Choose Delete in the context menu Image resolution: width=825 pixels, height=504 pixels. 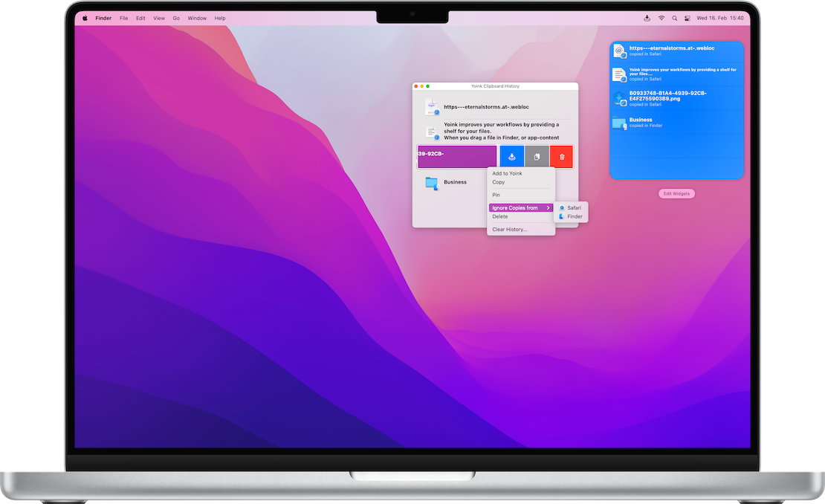pos(500,216)
